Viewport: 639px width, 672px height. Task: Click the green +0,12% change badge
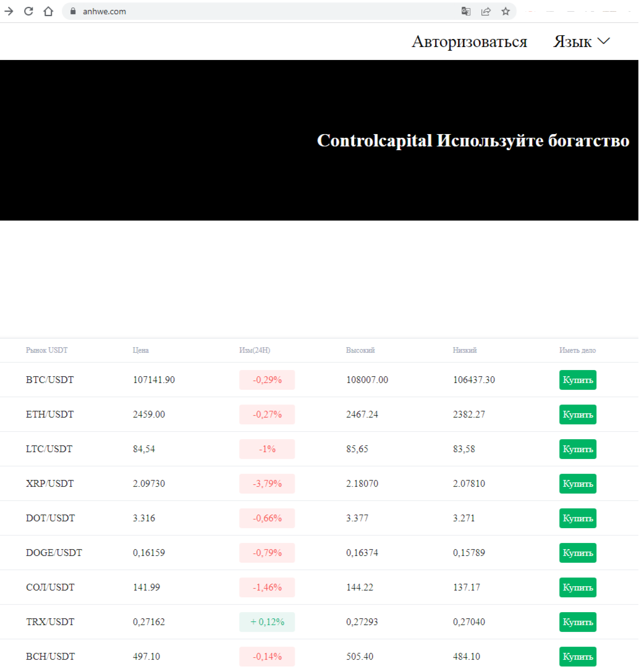pos(267,622)
